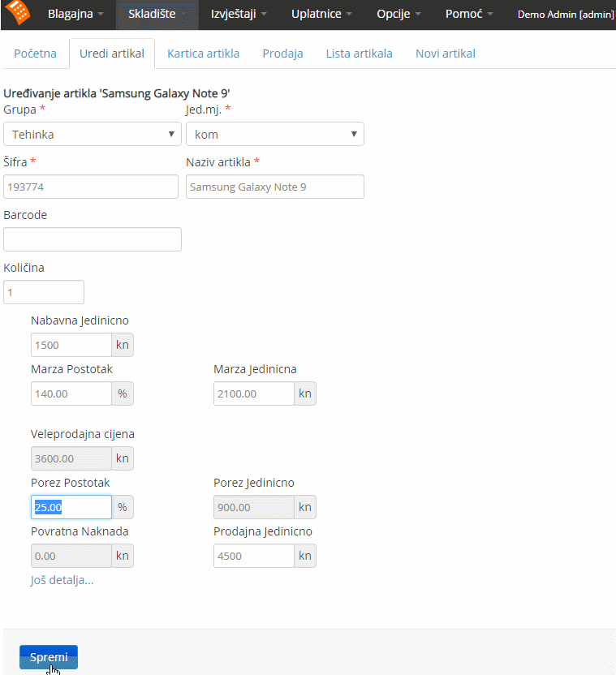Focus the empty Barcode field
The image size is (616, 675).
point(93,239)
